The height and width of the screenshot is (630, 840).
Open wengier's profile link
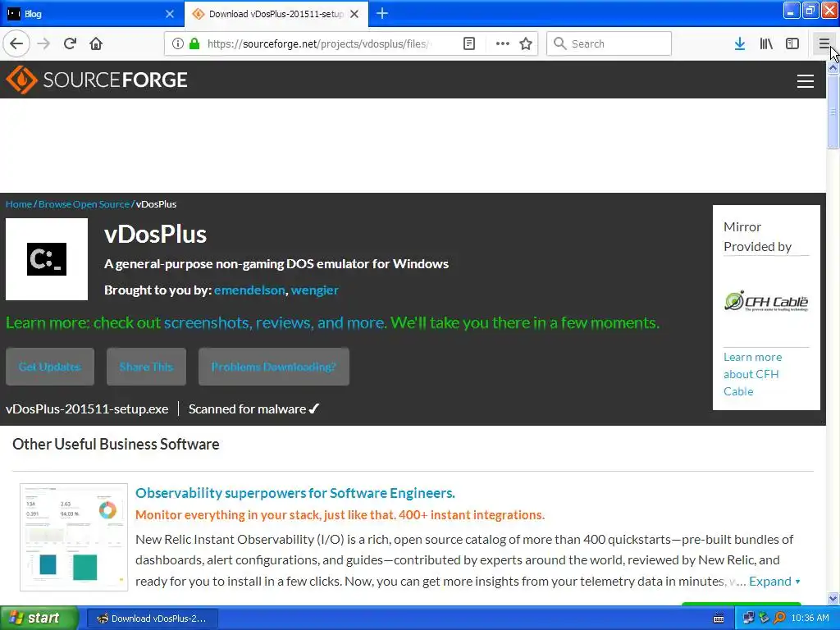(x=314, y=290)
